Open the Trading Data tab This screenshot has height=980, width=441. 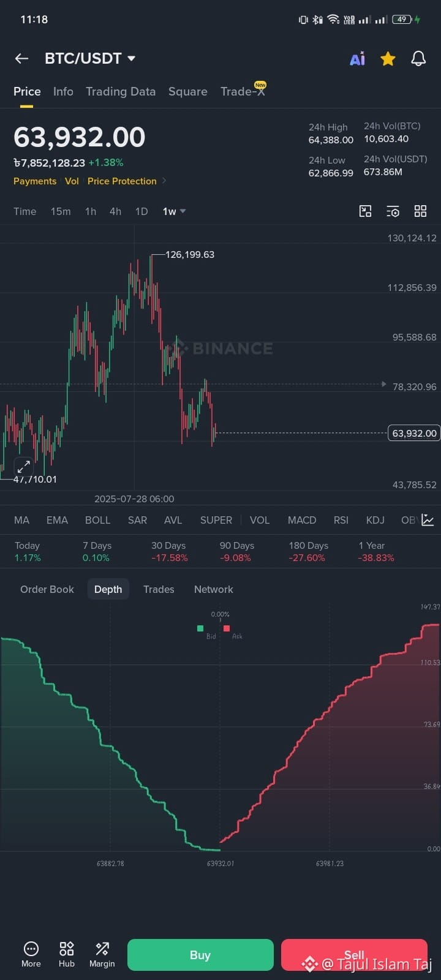tap(121, 91)
